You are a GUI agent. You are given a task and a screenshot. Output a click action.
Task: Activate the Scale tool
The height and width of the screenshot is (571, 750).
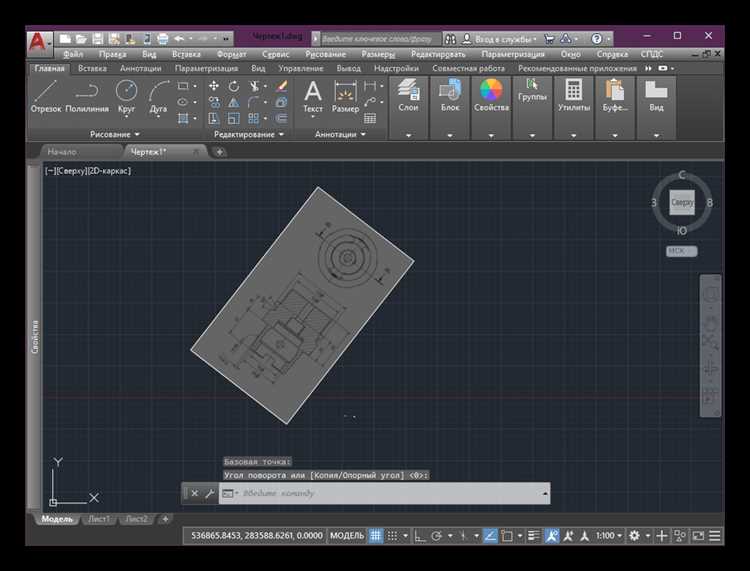click(x=233, y=118)
